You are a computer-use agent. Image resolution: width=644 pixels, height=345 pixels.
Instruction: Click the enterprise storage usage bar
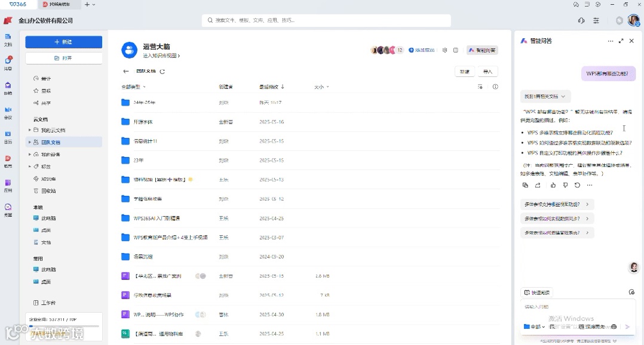tap(64, 326)
